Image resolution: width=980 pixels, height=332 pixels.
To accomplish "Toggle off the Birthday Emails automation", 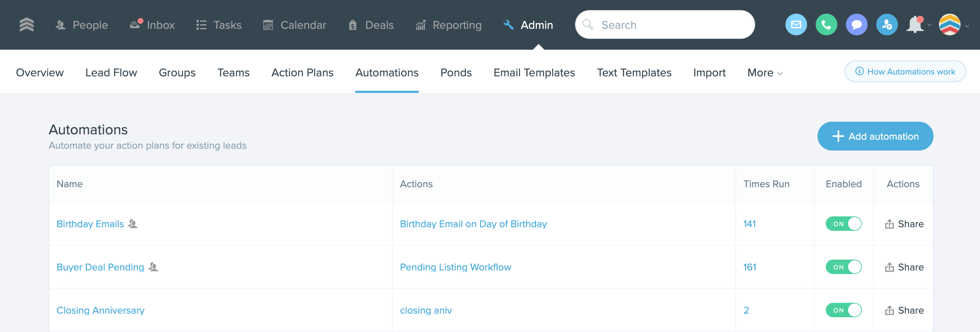I will pyautogui.click(x=843, y=224).
